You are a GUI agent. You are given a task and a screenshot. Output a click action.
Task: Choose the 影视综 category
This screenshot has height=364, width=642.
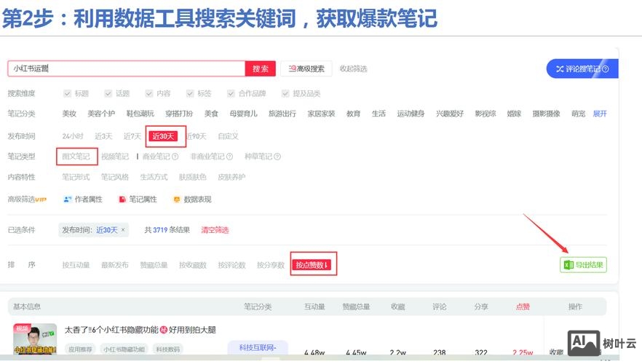pyautogui.click(x=486, y=114)
